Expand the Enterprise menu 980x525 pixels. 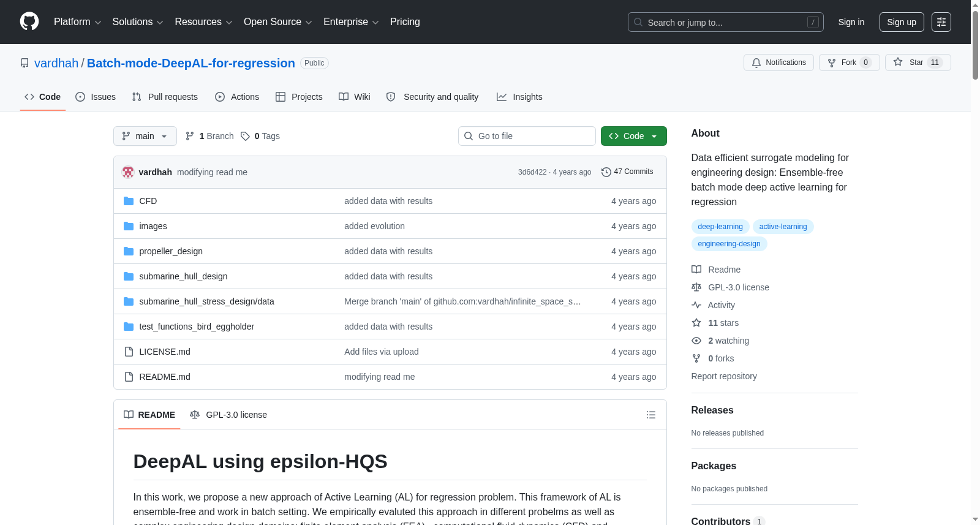[x=351, y=22]
